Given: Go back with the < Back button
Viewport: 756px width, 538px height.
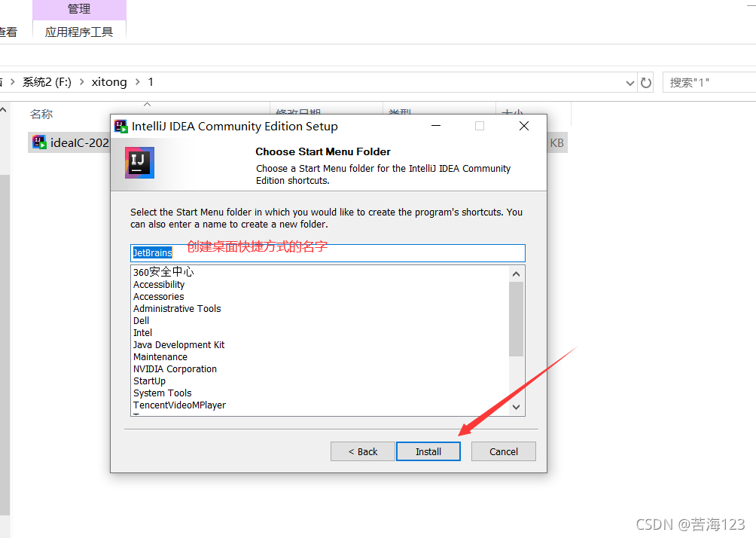Looking at the screenshot, I should (x=363, y=451).
